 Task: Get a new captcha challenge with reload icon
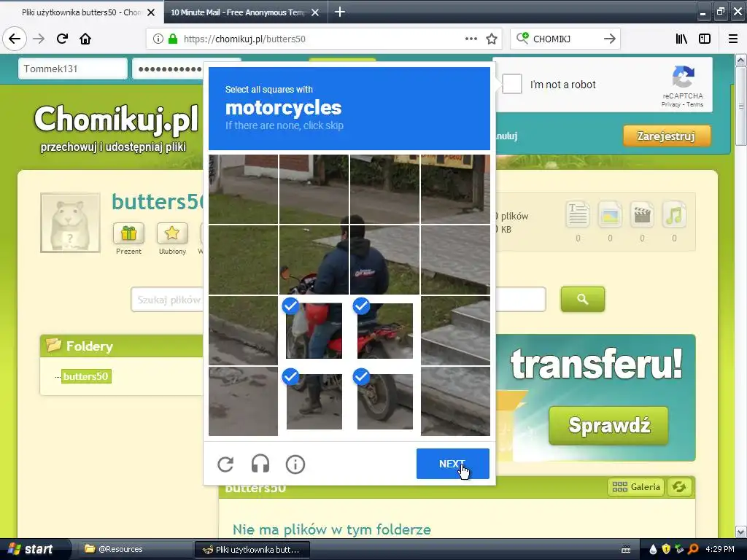click(x=225, y=464)
